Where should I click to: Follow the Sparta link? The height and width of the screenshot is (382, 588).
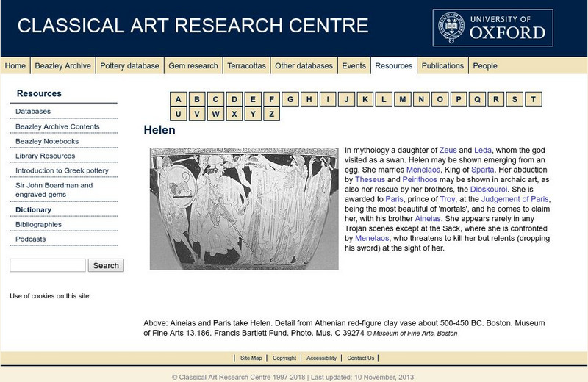click(x=483, y=170)
